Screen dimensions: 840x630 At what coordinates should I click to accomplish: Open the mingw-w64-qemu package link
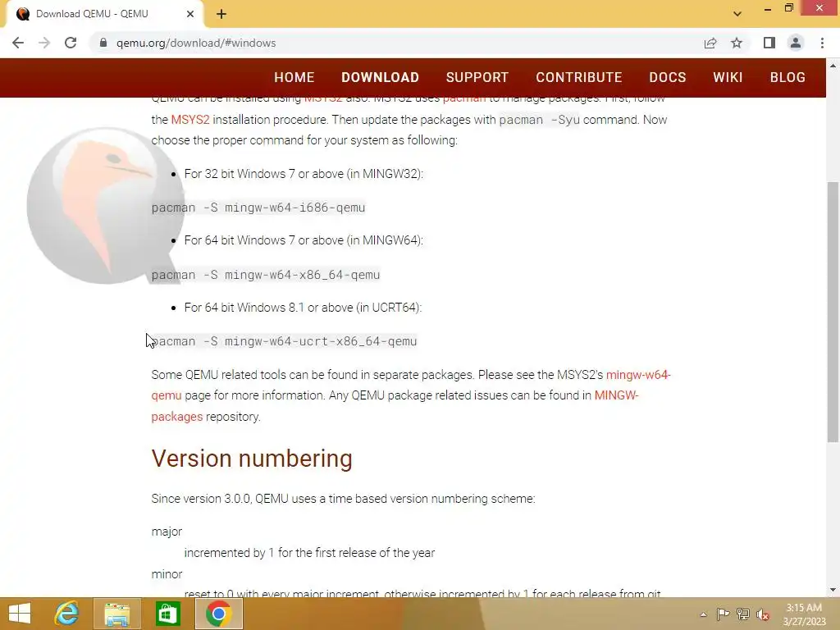pos(638,374)
